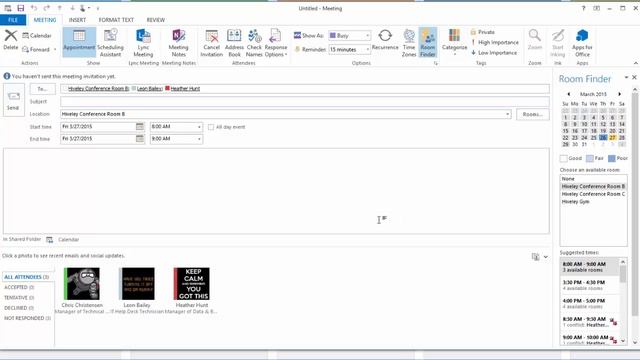
Task: Open Outlook Help question mark
Action: (x=583, y=8)
